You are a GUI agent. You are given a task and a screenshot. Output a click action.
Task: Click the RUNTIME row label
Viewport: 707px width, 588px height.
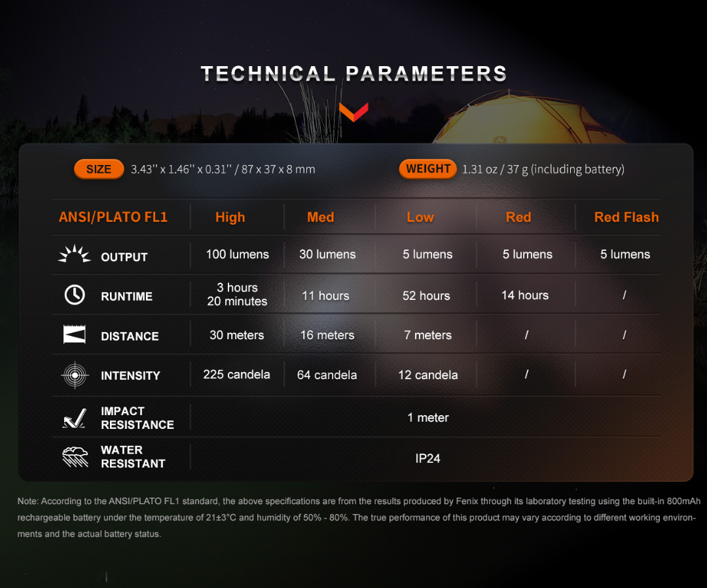click(127, 296)
